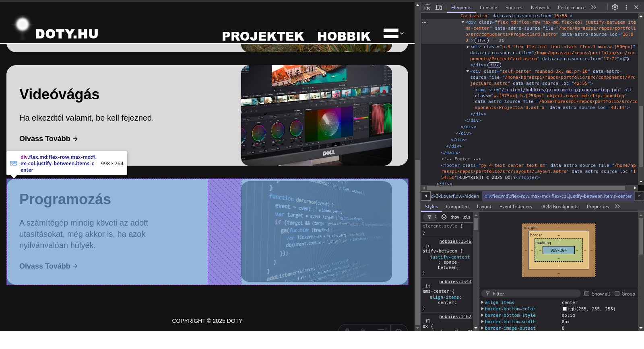Click the DOM tree horizontal scrollbar
Image resolution: width=644 pixels, height=349 pixels.
pyautogui.click(x=527, y=188)
